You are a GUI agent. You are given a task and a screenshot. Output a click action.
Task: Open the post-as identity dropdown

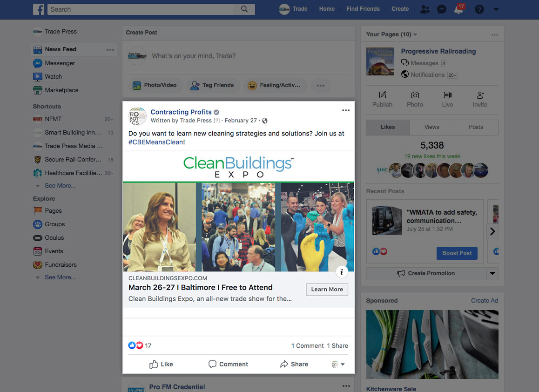(338, 365)
